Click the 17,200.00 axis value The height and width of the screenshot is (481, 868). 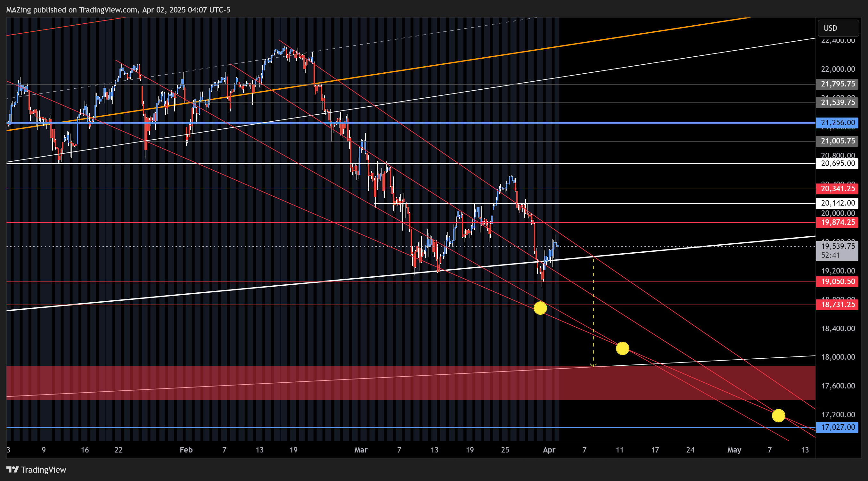[x=838, y=415]
